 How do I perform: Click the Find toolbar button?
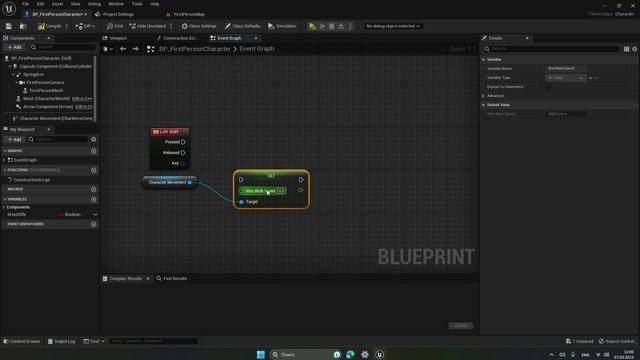point(115,26)
